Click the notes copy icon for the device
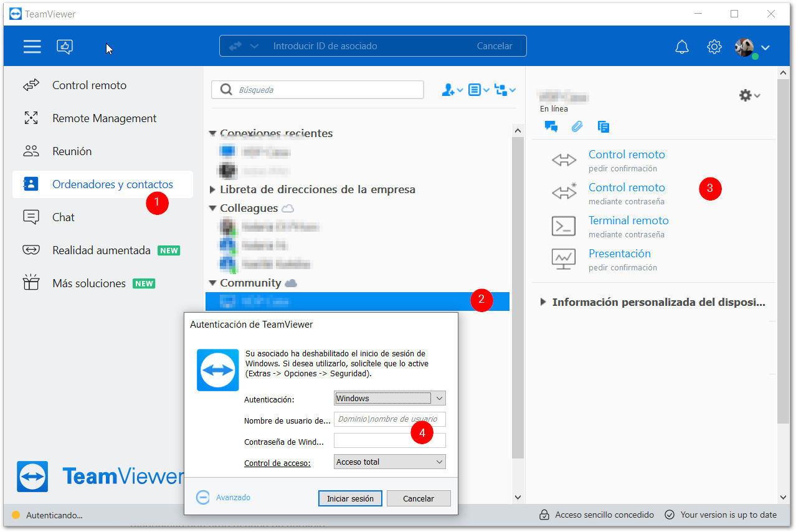The width and height of the screenshot is (796, 532). [604, 126]
